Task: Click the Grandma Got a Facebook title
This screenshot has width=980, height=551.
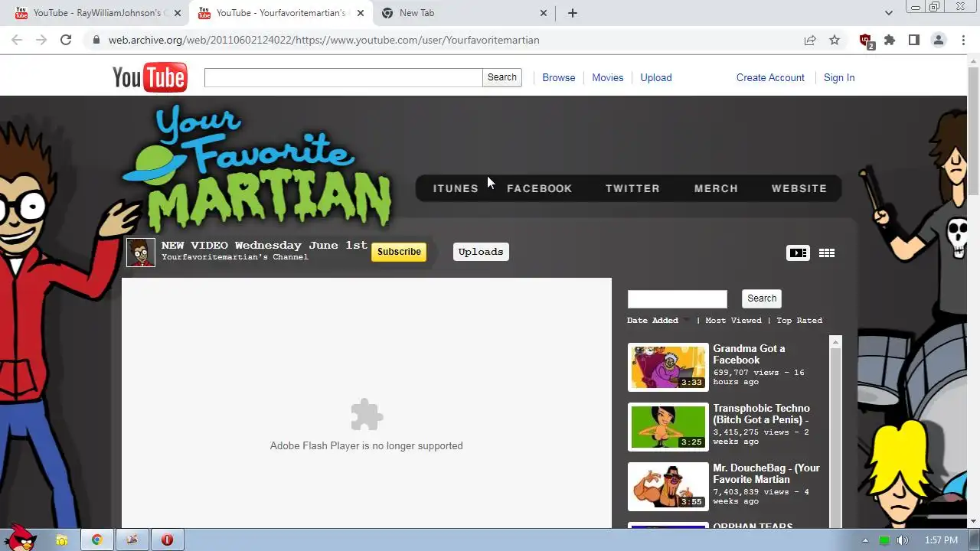Action: 749,354
